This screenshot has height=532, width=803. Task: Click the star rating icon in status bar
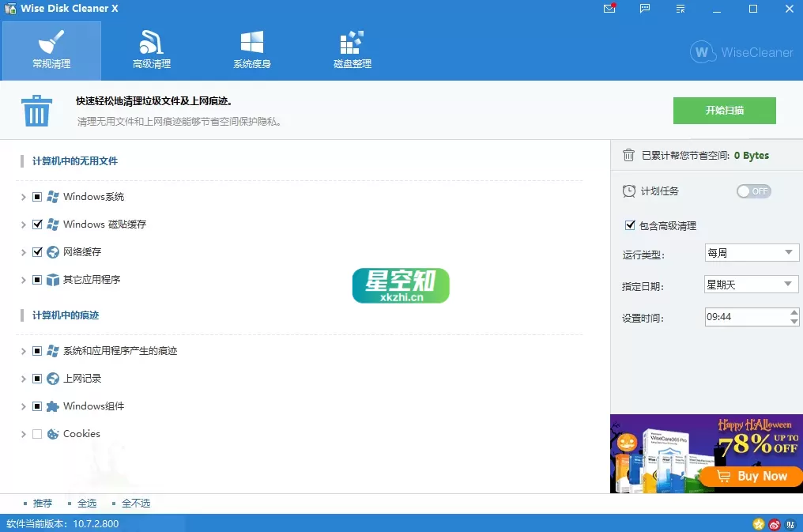[757, 523]
